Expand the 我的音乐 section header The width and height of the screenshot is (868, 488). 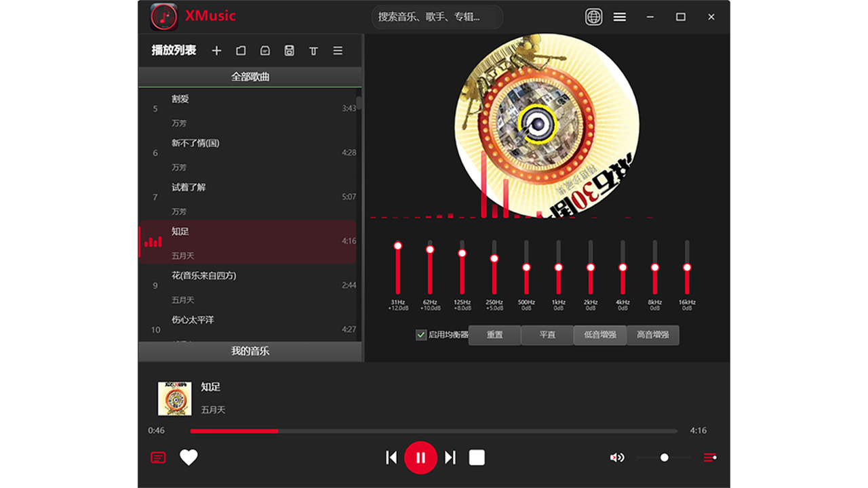[250, 351]
